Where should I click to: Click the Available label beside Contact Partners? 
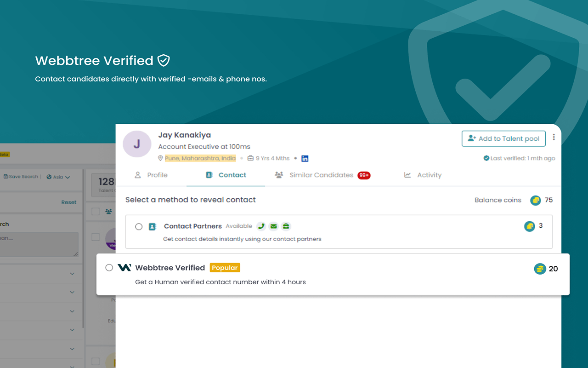[x=239, y=226]
